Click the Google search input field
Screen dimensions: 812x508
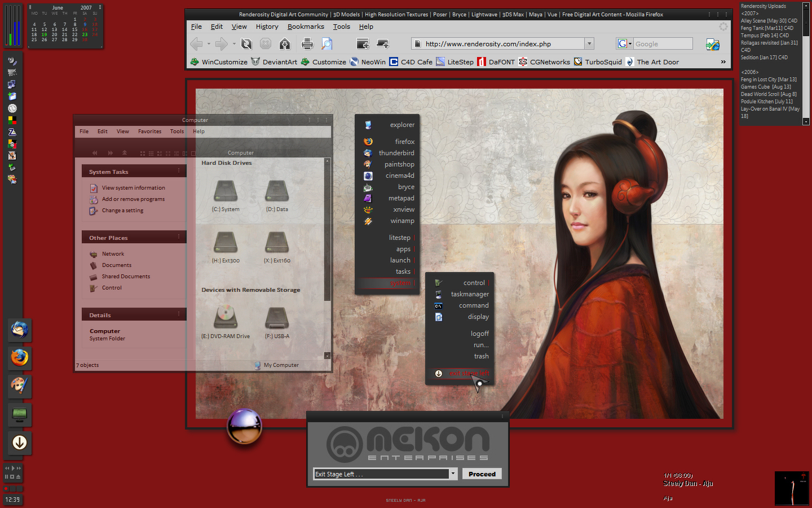click(x=663, y=43)
